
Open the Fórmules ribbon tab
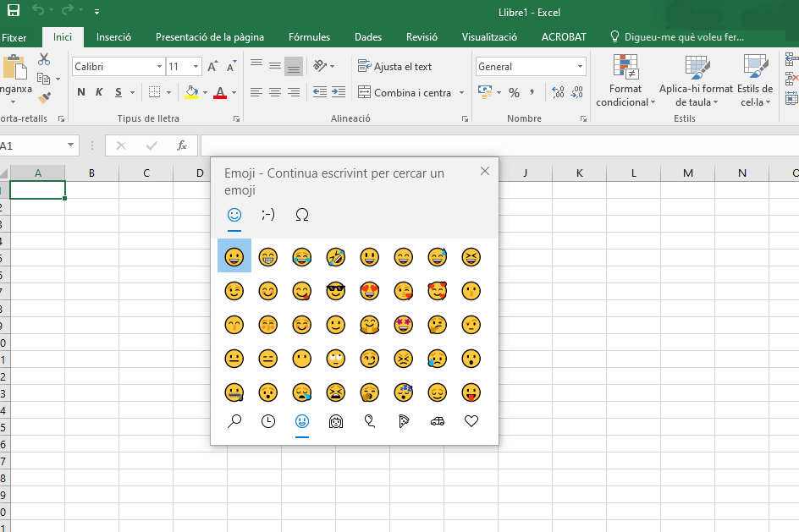coord(309,37)
